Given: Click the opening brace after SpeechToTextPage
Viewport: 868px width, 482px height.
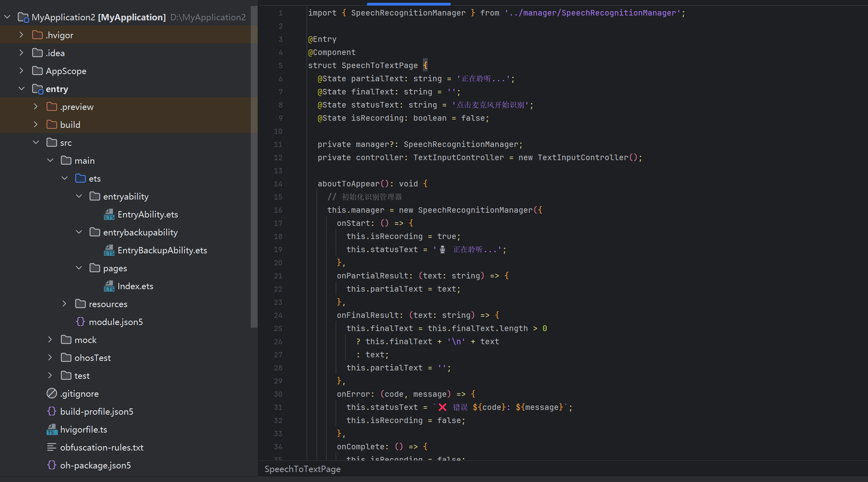Looking at the screenshot, I should [x=425, y=66].
